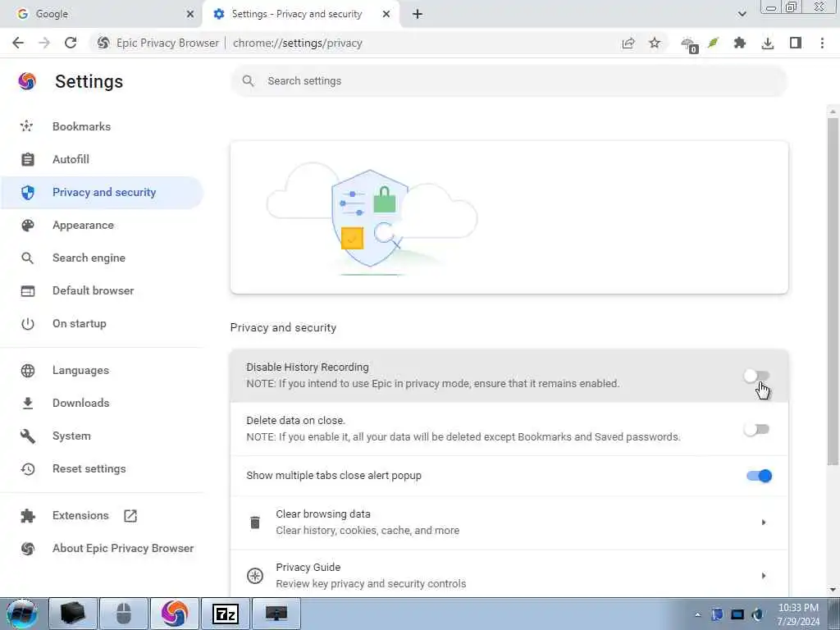This screenshot has width=840, height=630.
Task: Click the Epic browser taskbar icon
Action: [x=175, y=614]
